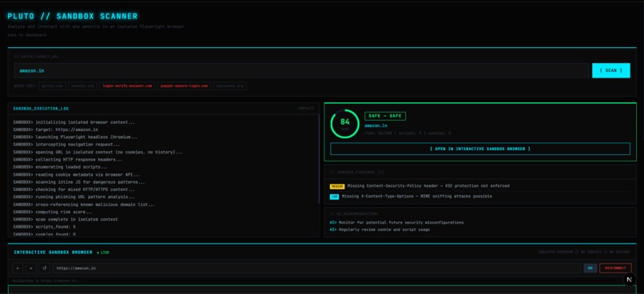The width and height of the screenshot is (644, 294).
Task: Click log line 'cross-referencing known malicious domain list'
Action: coord(84,205)
